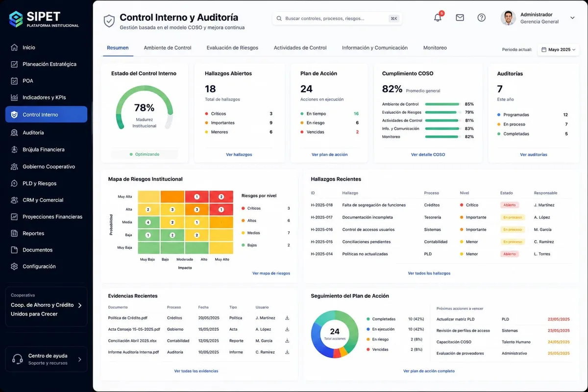Click the Evaluación de proveedores action
588x392 pixels.
coord(460,353)
